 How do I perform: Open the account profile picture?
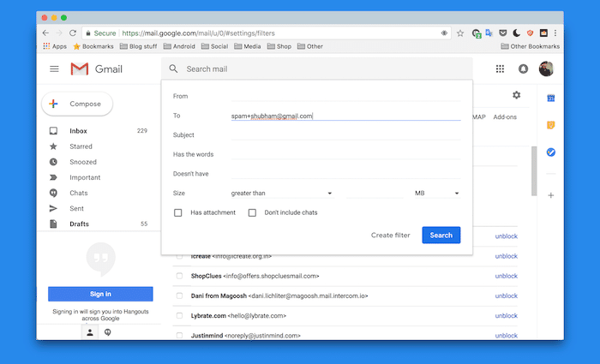[x=546, y=69]
